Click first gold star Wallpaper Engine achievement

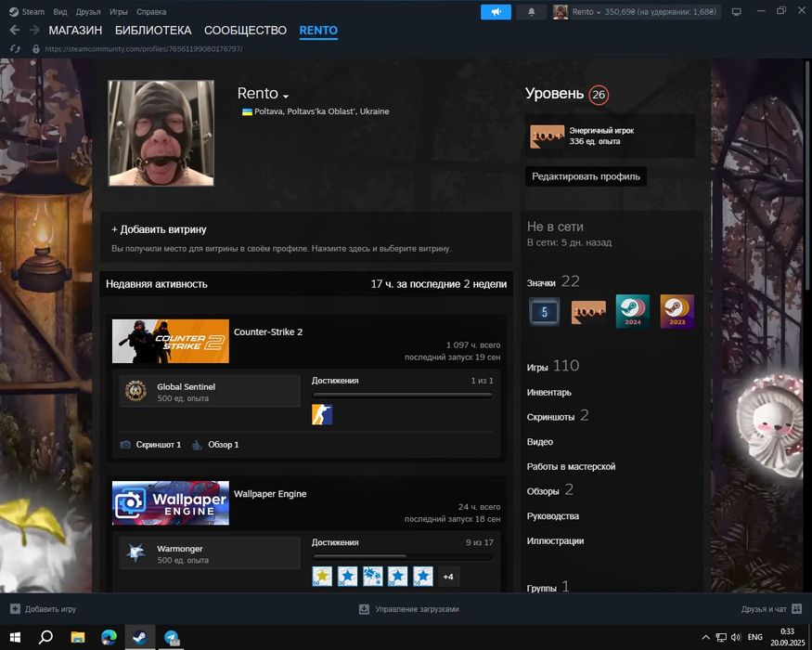pos(322,577)
